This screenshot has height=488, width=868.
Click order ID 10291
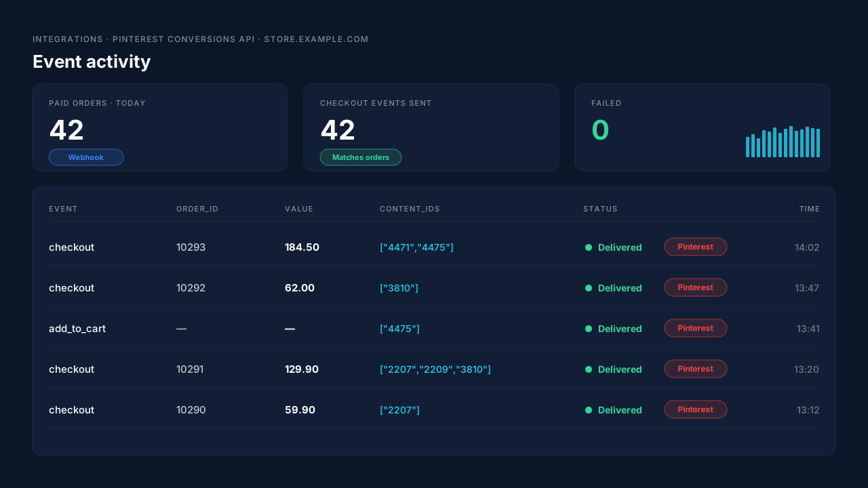pos(190,369)
